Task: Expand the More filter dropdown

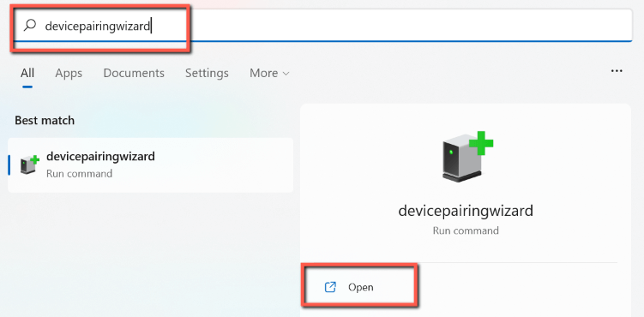Action: point(269,73)
